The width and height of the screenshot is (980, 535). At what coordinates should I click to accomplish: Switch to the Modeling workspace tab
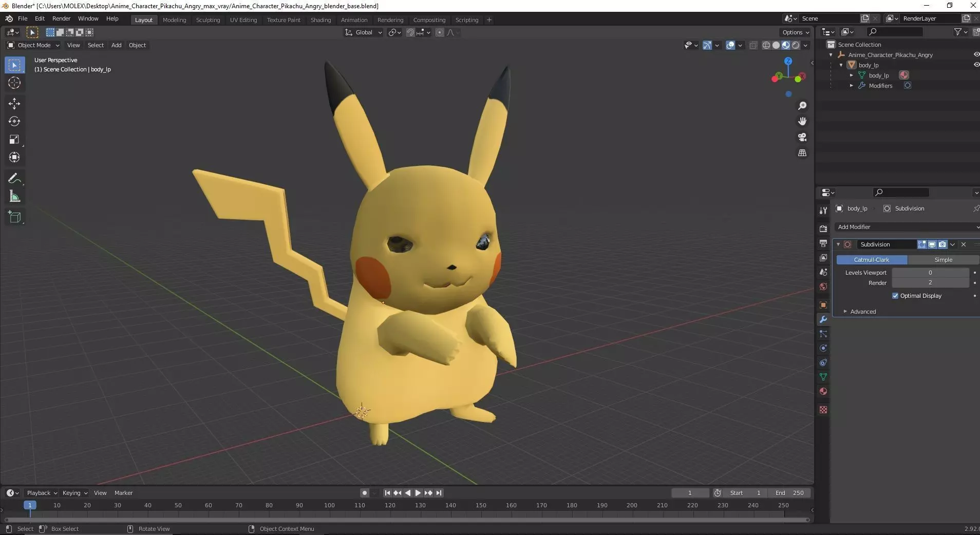[174, 20]
